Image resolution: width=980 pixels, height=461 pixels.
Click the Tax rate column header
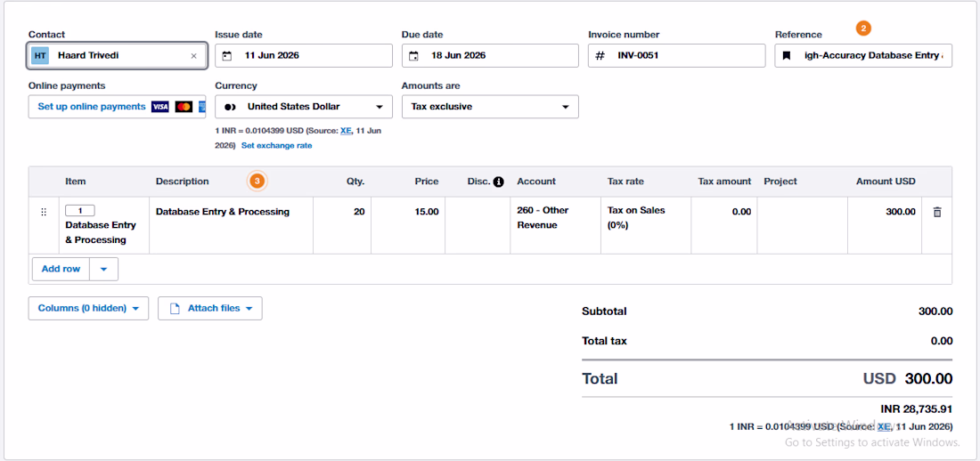pos(625,182)
